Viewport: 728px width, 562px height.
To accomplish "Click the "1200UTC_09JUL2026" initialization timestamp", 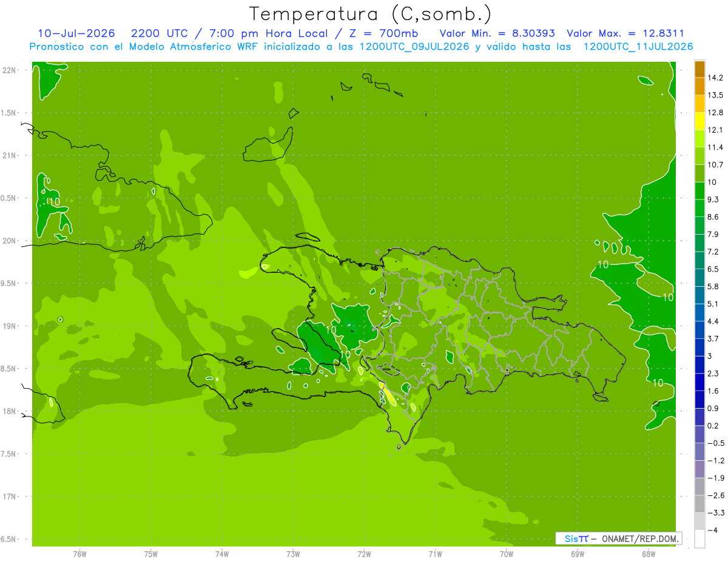I will pyautogui.click(x=414, y=46).
